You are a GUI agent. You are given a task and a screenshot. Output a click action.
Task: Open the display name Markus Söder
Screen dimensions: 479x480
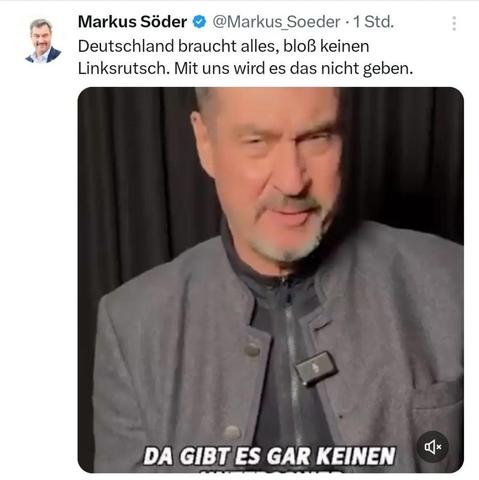(x=132, y=22)
